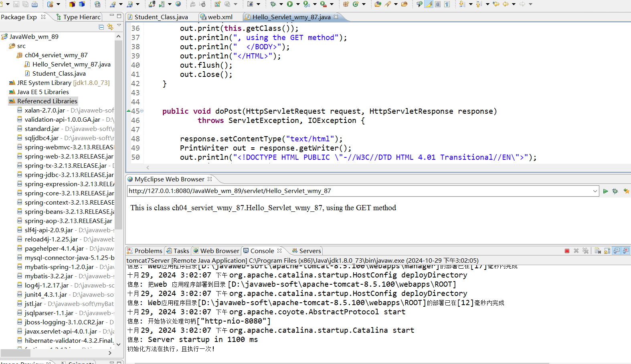Close the MyEclipse Web Browser view
The width and height of the screenshot is (631, 364).
coord(209,179)
